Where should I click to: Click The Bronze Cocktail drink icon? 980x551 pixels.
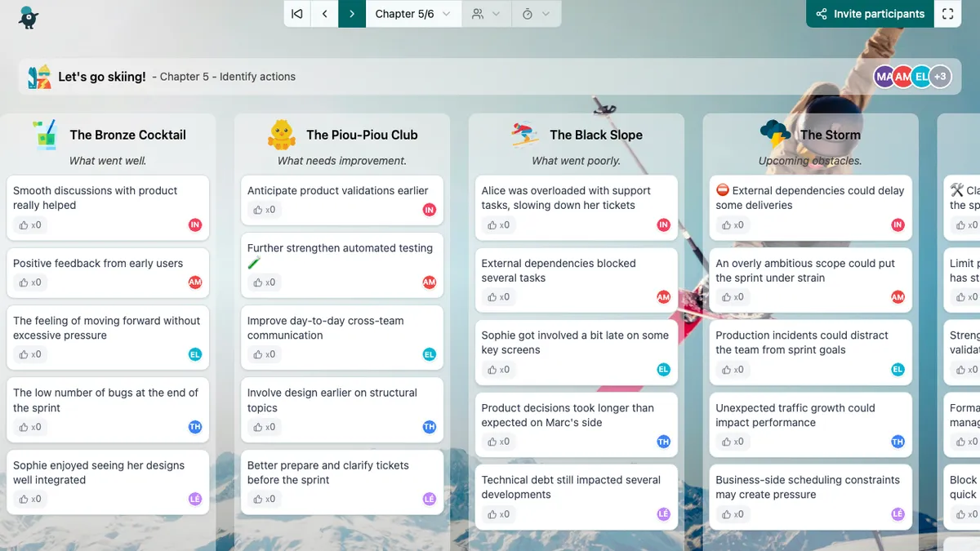(45, 135)
